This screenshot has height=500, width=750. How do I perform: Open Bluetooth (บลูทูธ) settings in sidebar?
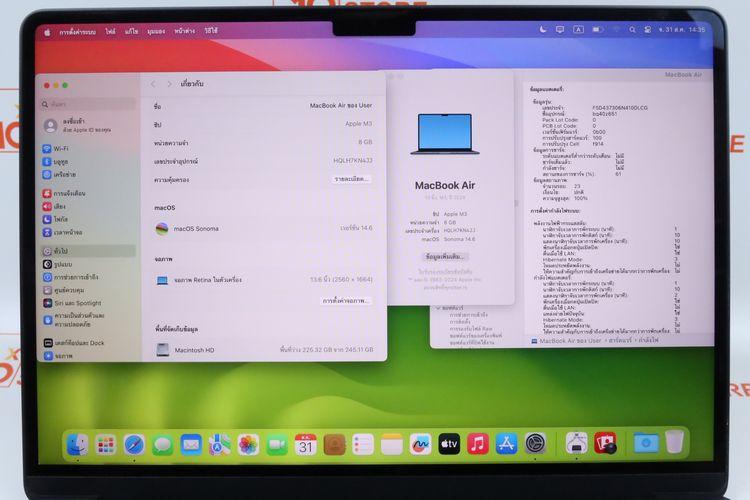point(55,162)
